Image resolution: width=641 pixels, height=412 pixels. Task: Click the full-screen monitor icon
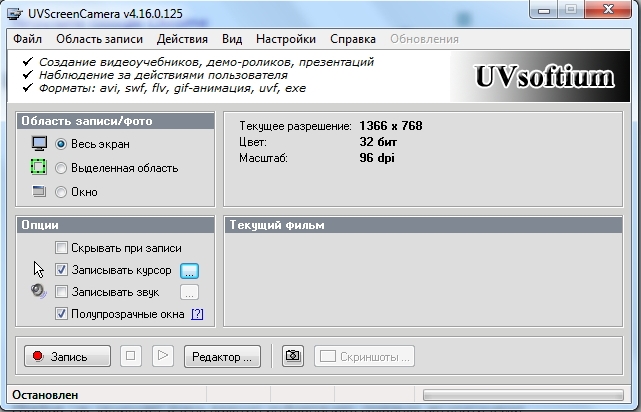pyautogui.click(x=39, y=143)
